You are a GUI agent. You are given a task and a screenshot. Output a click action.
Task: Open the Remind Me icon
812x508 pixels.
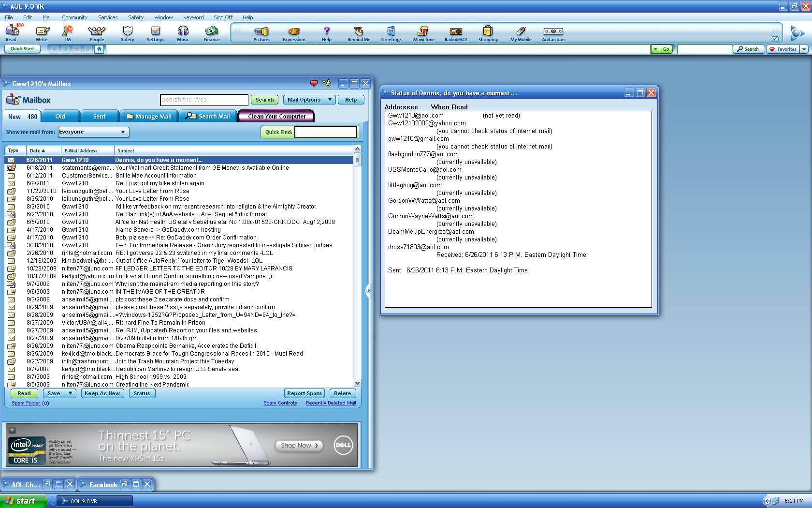359,34
